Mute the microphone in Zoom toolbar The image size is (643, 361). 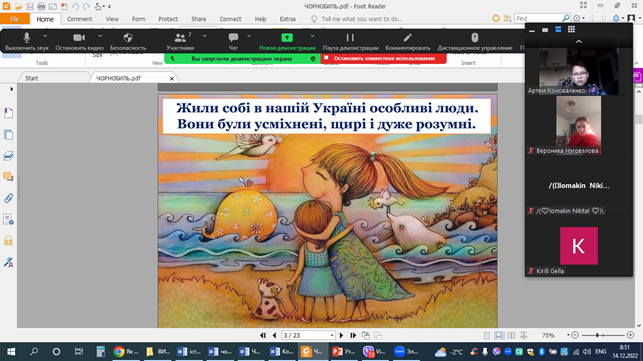click(27, 38)
